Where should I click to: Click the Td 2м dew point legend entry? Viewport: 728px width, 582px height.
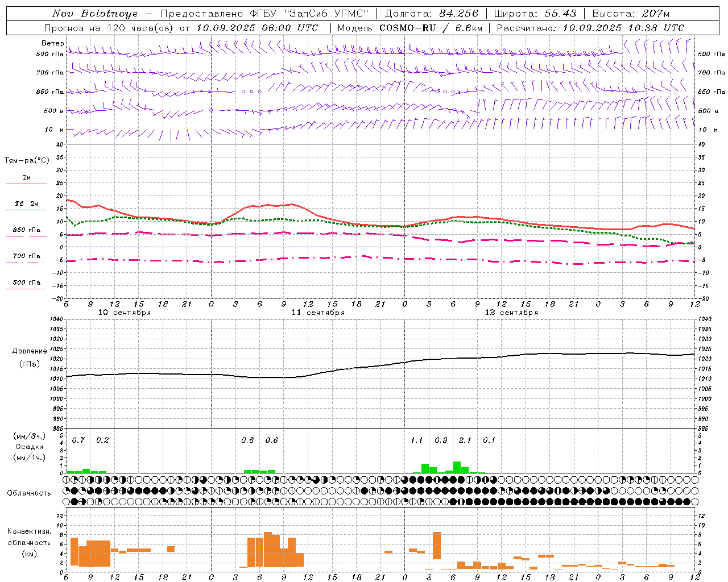27,203
